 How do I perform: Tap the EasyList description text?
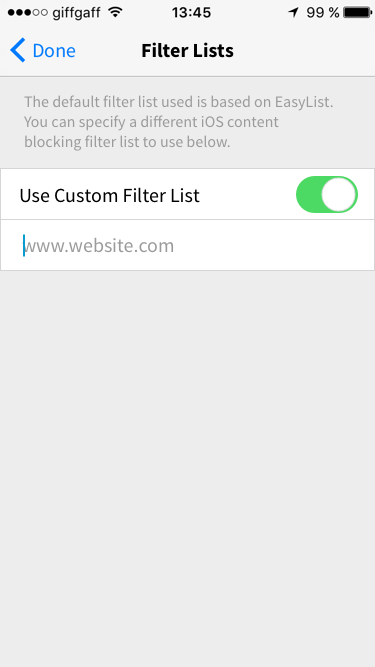click(x=179, y=122)
